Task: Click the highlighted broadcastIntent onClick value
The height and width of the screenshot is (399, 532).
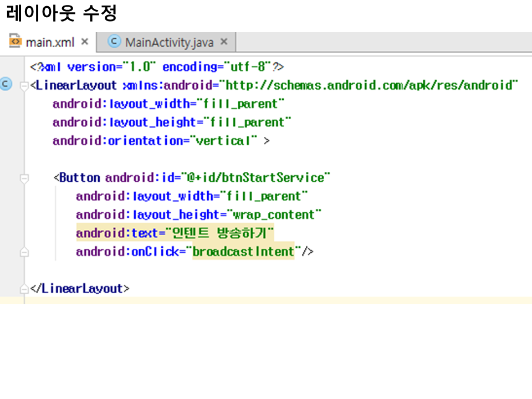Action: (x=243, y=252)
